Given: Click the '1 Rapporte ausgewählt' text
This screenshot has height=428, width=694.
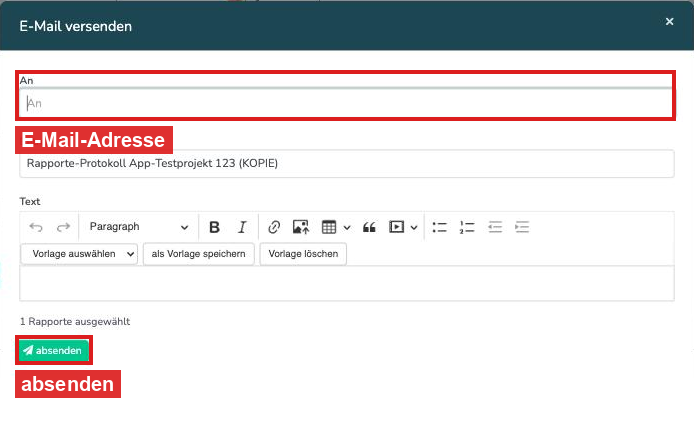Looking at the screenshot, I should pyautogui.click(x=75, y=321).
